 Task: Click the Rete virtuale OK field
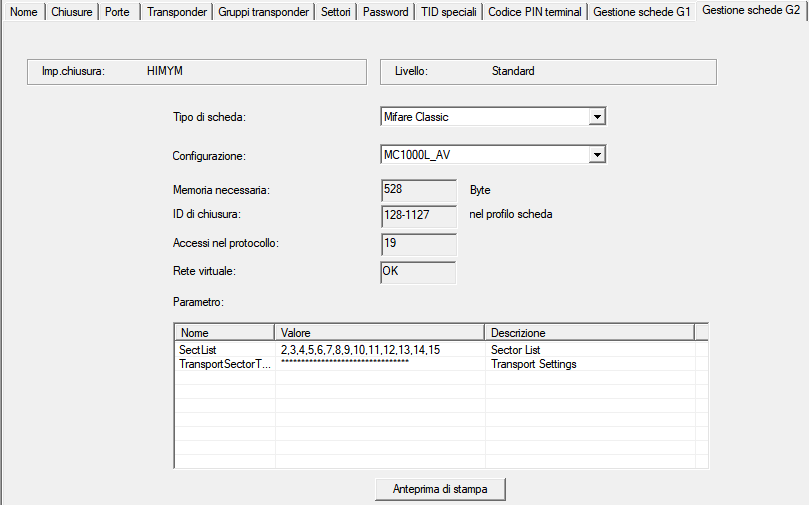click(x=419, y=271)
